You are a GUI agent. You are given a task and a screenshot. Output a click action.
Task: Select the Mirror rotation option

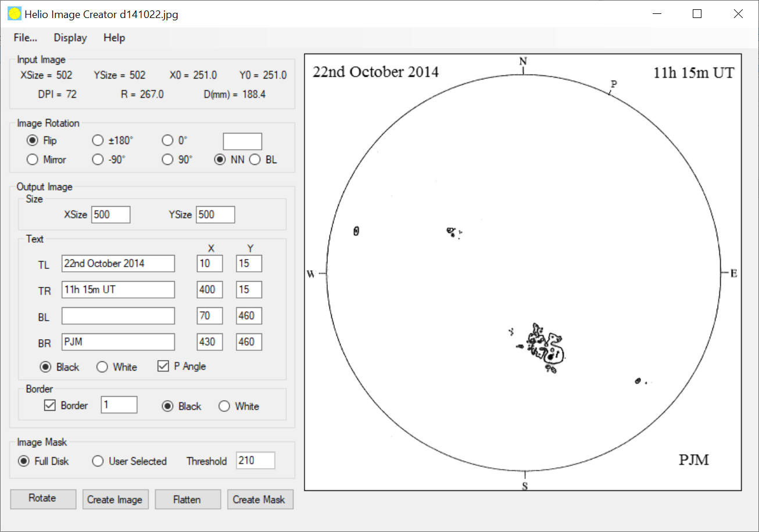(33, 160)
